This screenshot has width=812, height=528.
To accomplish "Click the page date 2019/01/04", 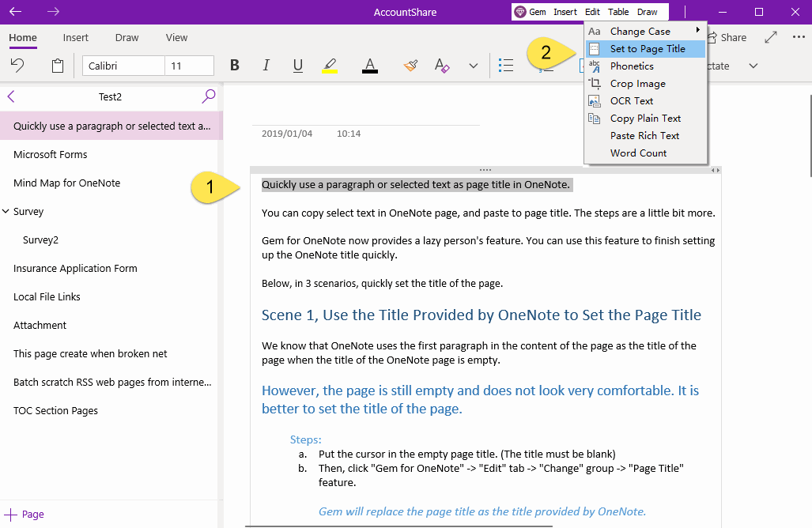I will [x=287, y=134].
